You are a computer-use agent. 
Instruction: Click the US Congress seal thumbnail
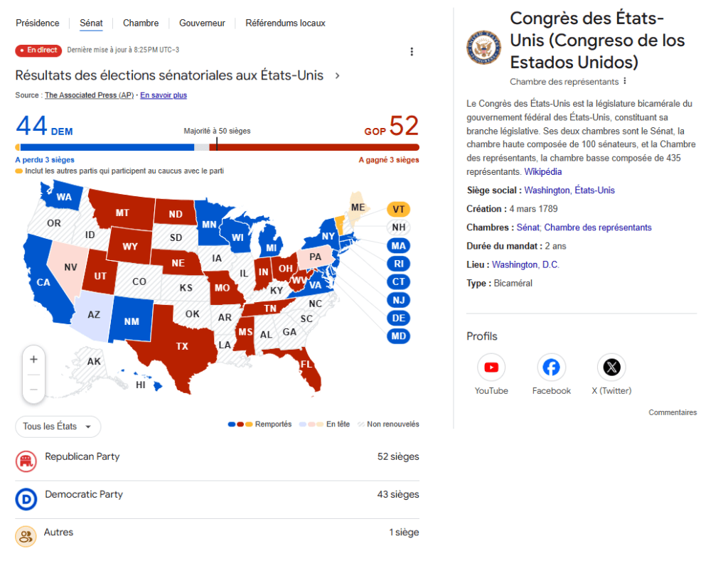pos(483,48)
